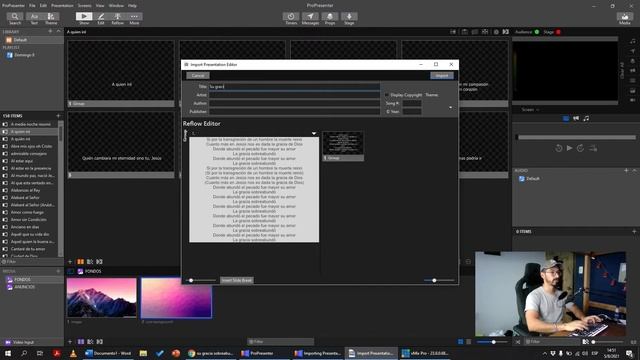Open the Timers panel

click(291, 18)
